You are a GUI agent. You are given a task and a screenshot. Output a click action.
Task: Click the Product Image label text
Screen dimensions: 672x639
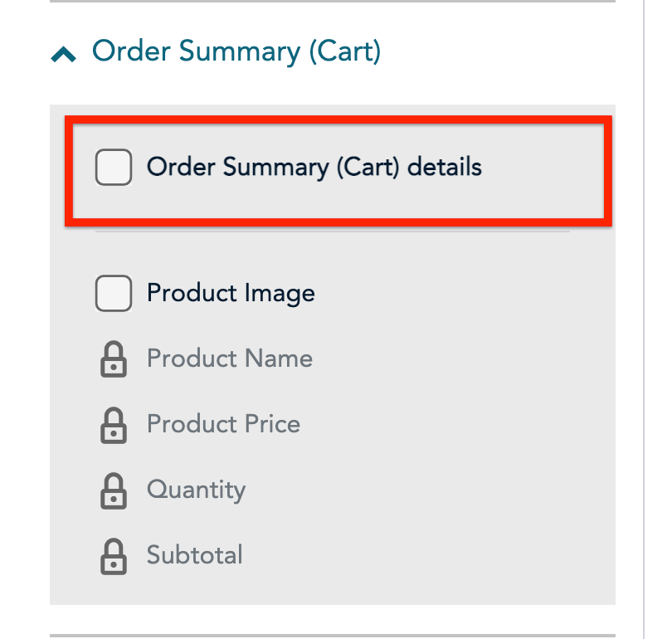coord(231,293)
